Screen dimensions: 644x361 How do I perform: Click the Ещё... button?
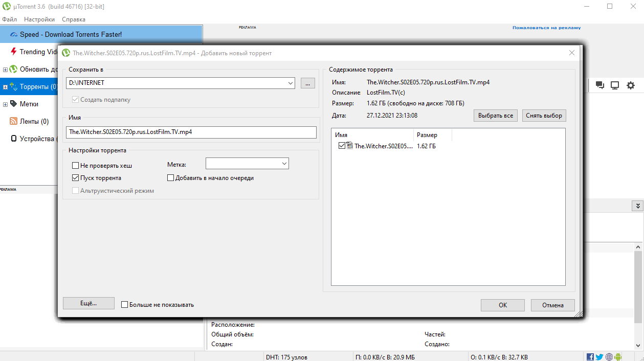(88, 303)
